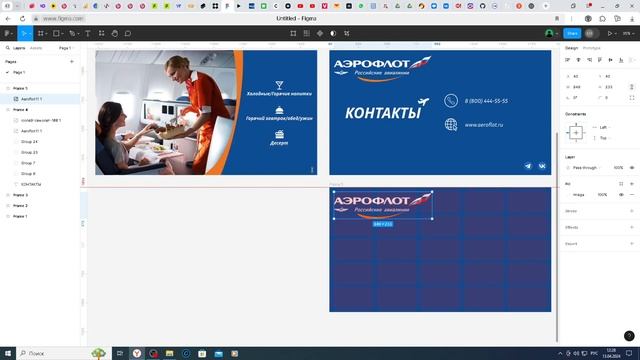Select the Frame tool
The width and height of the screenshot is (640, 360).
[x=41, y=33]
